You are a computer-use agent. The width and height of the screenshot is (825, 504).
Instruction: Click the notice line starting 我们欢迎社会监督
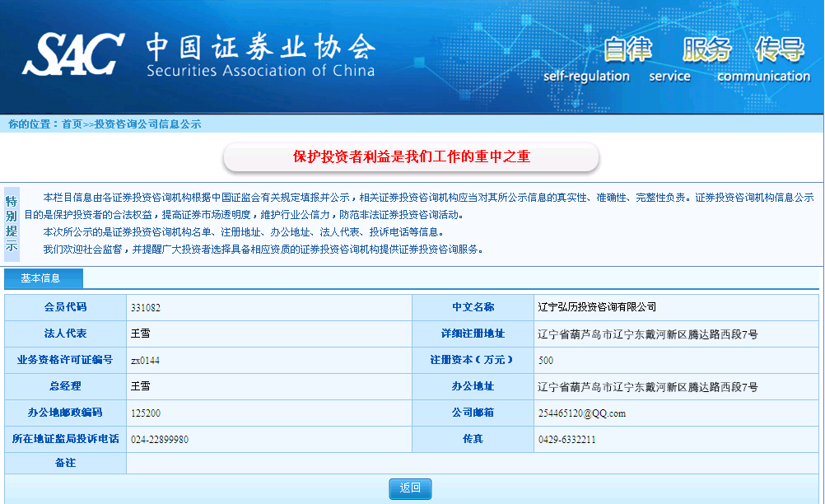coord(263,250)
